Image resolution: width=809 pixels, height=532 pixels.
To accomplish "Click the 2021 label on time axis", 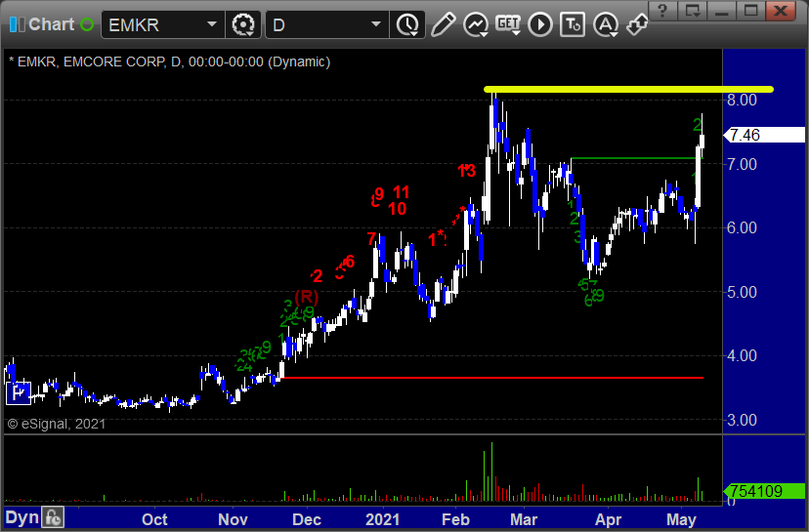I will [x=382, y=519].
